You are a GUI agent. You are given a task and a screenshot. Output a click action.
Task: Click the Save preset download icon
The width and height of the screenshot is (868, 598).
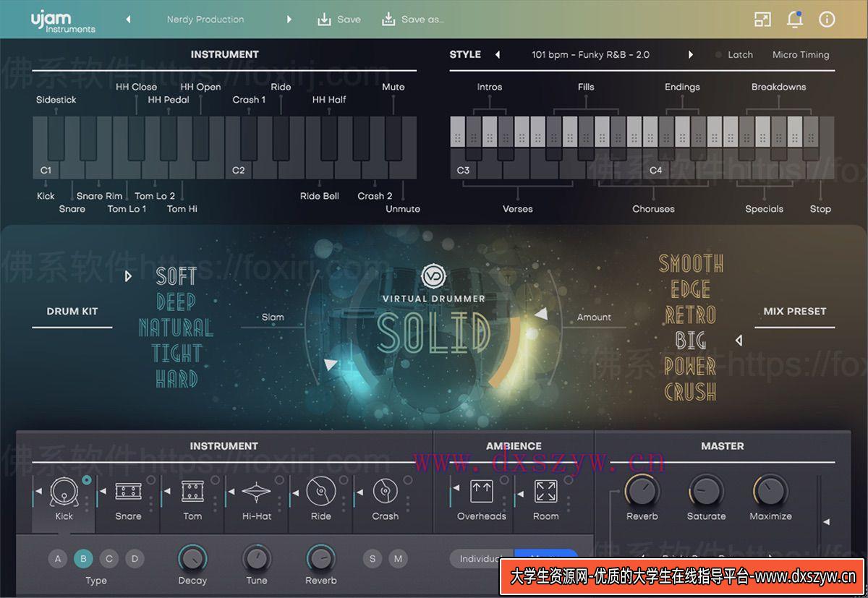click(325, 20)
